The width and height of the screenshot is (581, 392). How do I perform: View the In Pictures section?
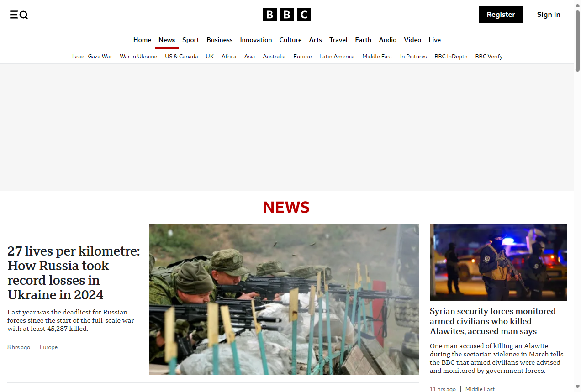pyautogui.click(x=413, y=56)
